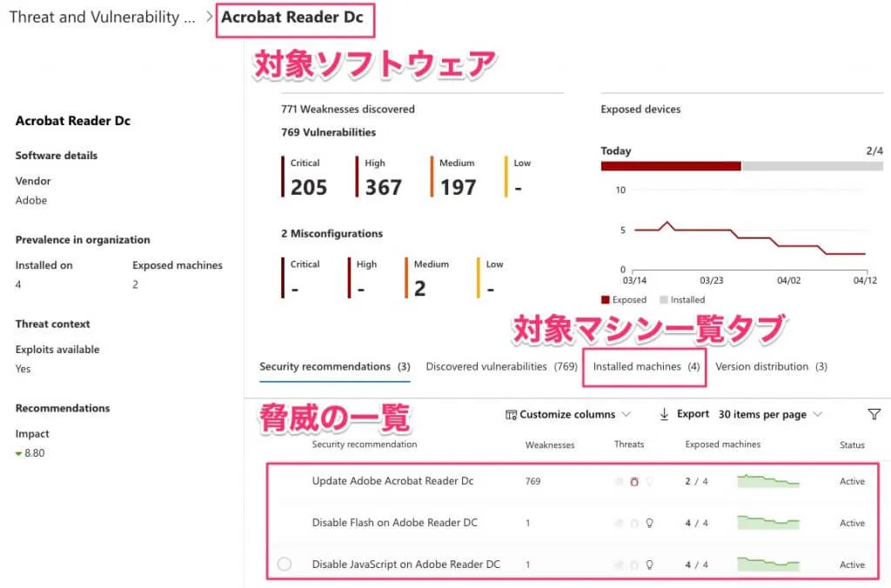This screenshot has height=588, width=891.
Task: Click Active status in Update Adobe row
Action: 852,481
